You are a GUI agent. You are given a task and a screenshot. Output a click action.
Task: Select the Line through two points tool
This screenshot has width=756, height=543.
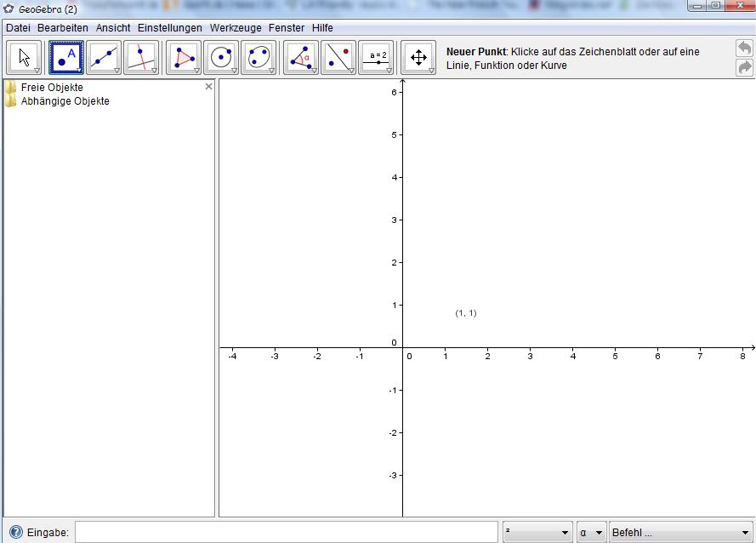click(103, 58)
